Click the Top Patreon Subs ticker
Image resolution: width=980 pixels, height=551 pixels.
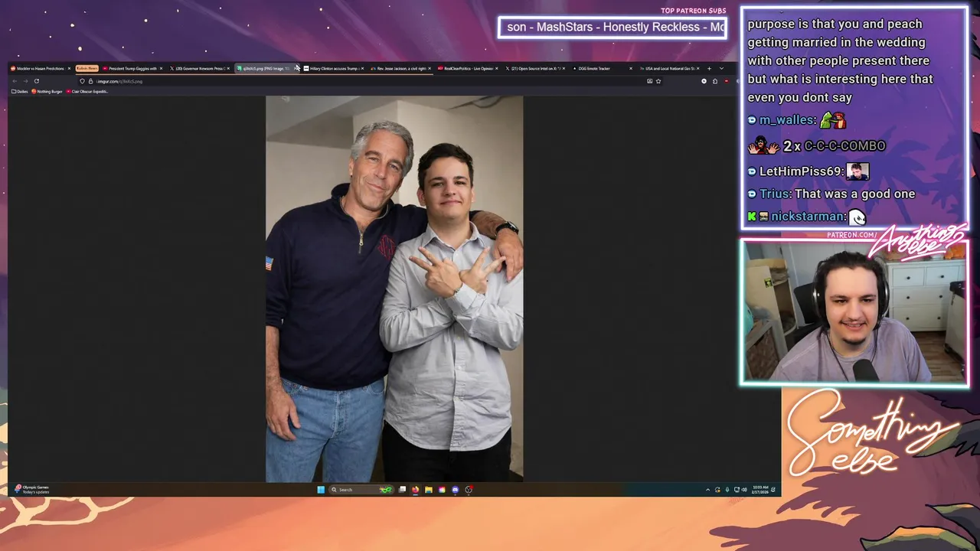tap(612, 27)
